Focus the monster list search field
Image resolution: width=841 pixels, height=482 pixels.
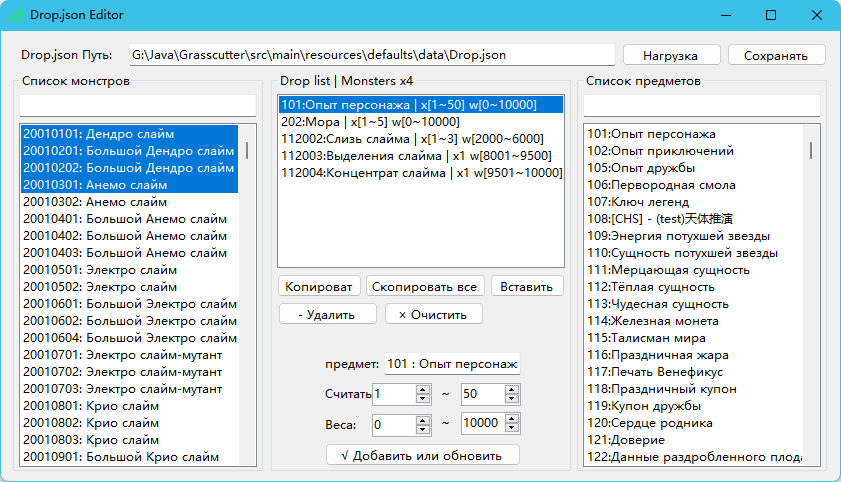tap(138, 105)
